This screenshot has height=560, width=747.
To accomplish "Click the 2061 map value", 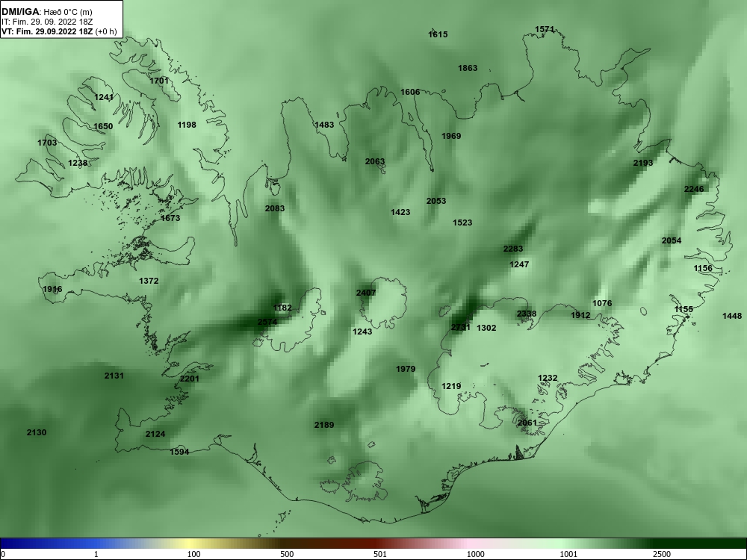I will coord(527,423).
